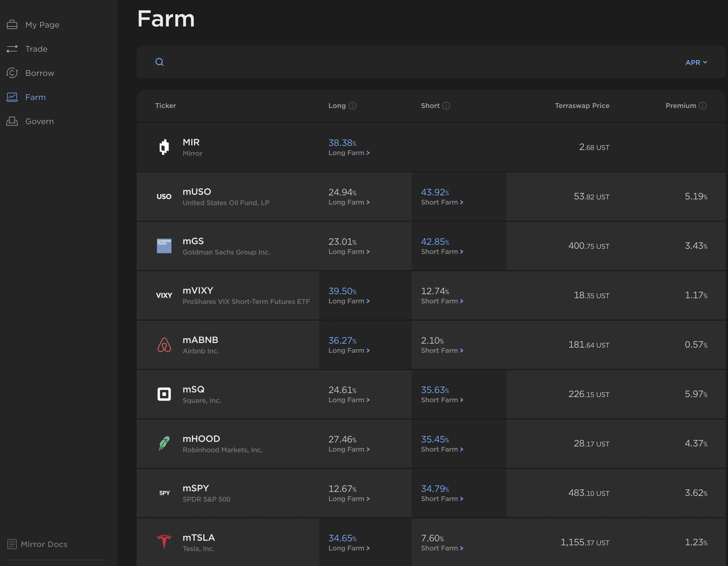Click the Short column info icon
The height and width of the screenshot is (566, 728).
click(x=446, y=106)
